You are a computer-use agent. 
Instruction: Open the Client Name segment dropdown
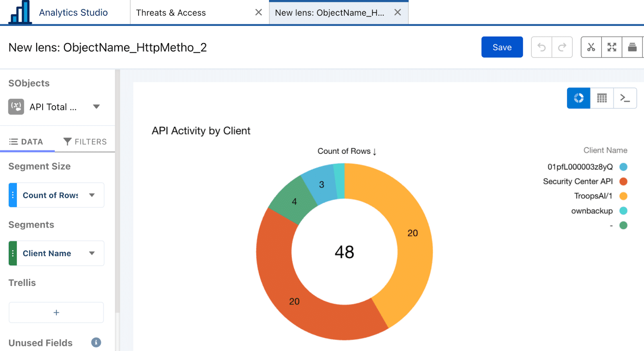click(x=92, y=253)
